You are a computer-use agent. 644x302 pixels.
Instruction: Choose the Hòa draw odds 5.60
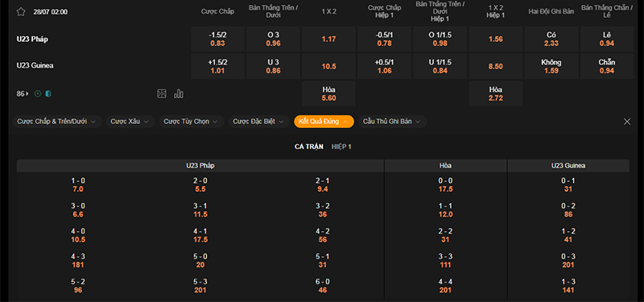(x=328, y=93)
